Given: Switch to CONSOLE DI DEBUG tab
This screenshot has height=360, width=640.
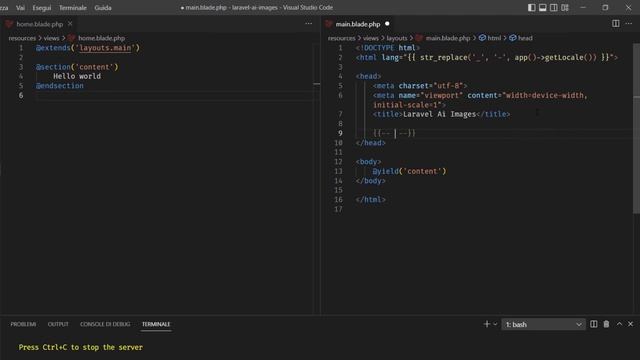Looking at the screenshot, I should (x=105, y=324).
